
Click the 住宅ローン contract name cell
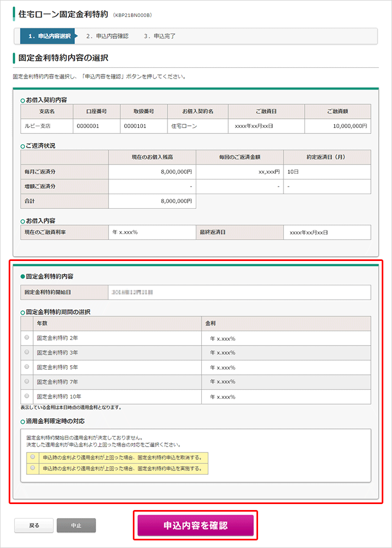[198, 126]
